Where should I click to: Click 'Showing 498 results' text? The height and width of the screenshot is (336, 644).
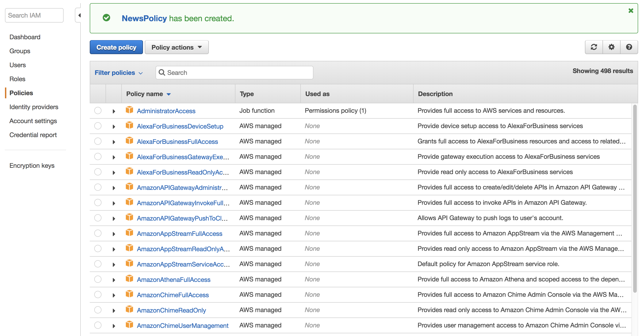[603, 71]
